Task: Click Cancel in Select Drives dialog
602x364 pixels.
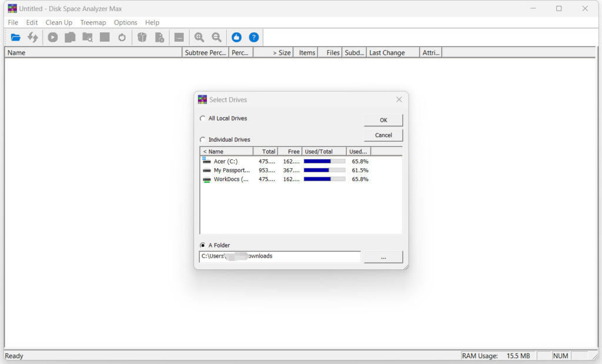Action: (x=383, y=135)
